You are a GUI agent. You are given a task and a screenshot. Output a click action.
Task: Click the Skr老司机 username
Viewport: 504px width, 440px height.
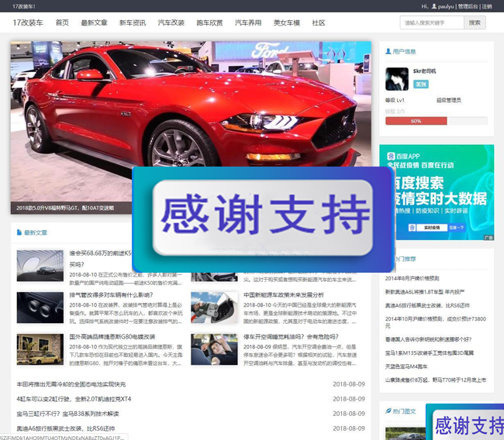(424, 71)
